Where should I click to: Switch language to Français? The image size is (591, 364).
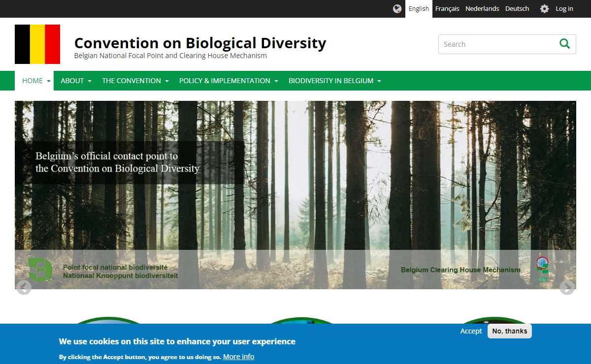[447, 9]
